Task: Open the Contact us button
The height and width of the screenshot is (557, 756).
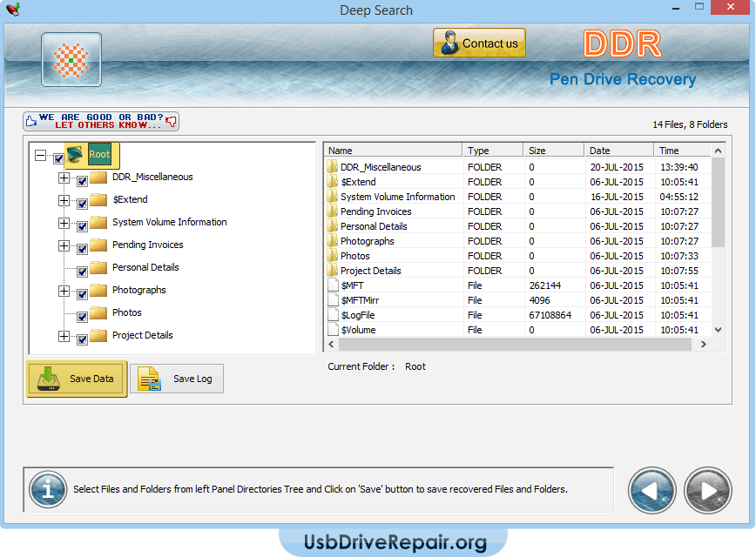Action: 479,43
